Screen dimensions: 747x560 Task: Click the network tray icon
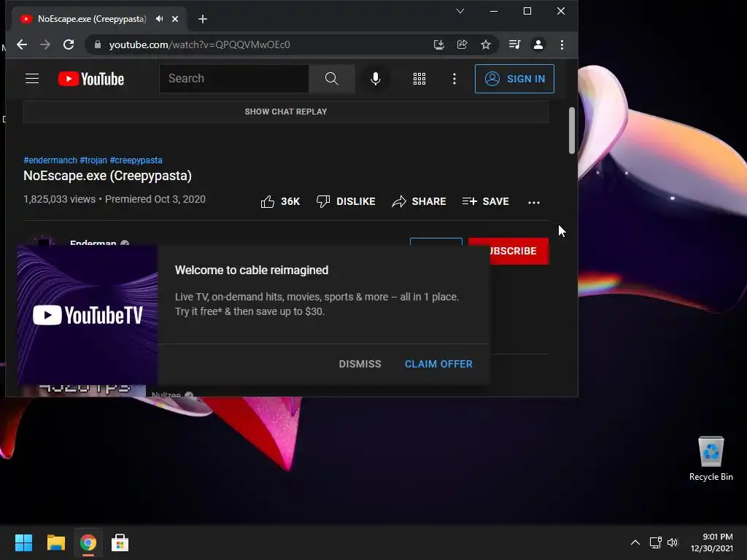click(x=656, y=542)
